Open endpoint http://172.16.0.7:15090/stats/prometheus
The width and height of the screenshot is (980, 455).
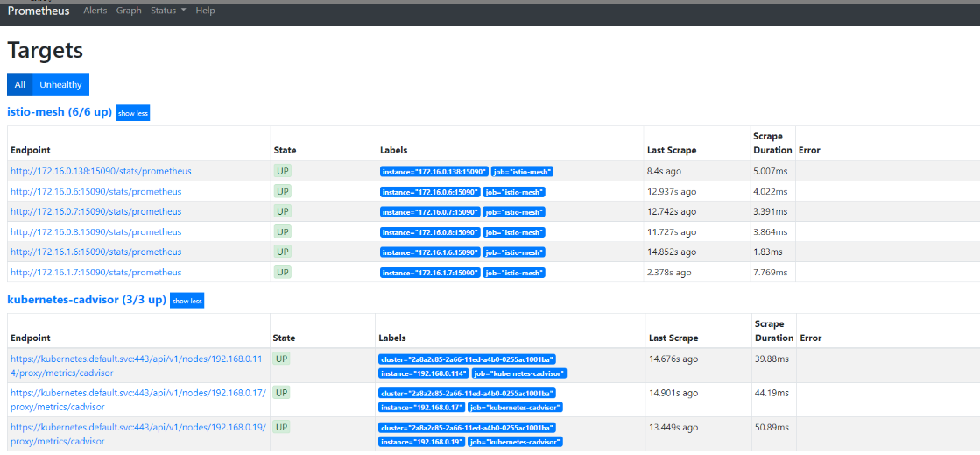pos(96,211)
